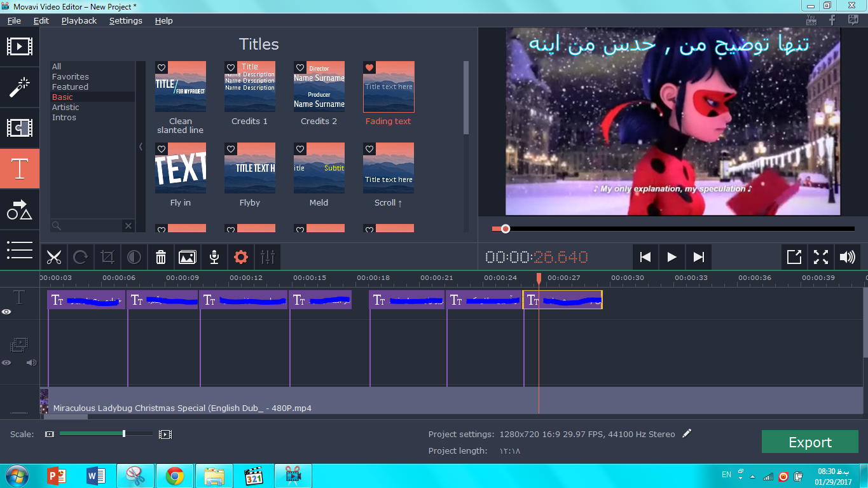Screen dimensions: 868x488
Task: Delete the selected clip with trash icon
Action: point(161,257)
